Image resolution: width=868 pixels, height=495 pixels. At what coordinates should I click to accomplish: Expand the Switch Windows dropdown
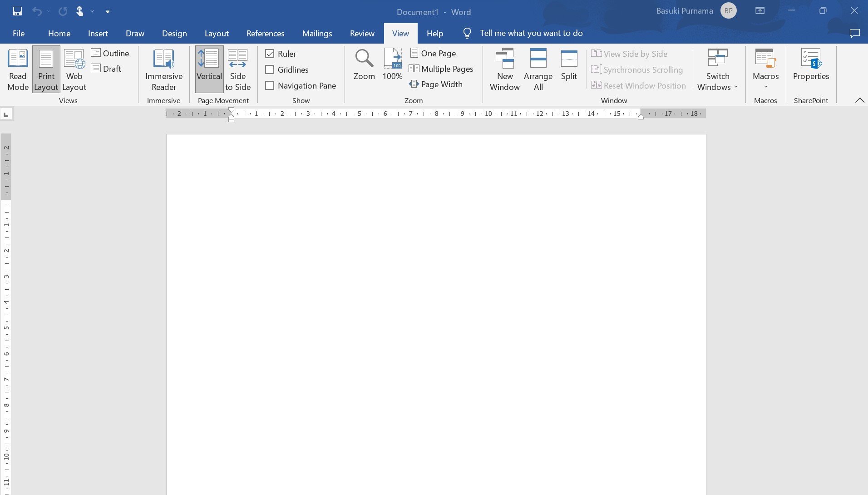coord(718,69)
